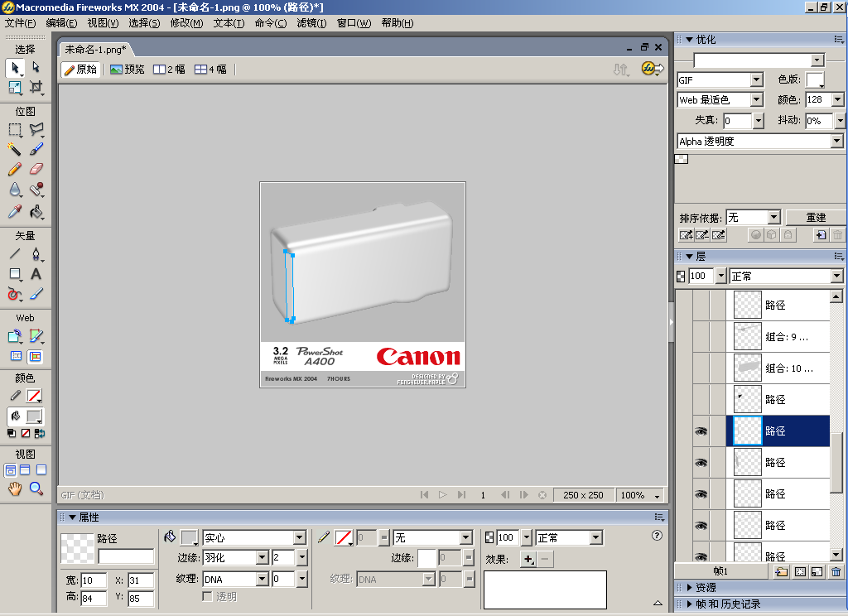
Task: Open the 修改 menu
Action: click(x=186, y=23)
